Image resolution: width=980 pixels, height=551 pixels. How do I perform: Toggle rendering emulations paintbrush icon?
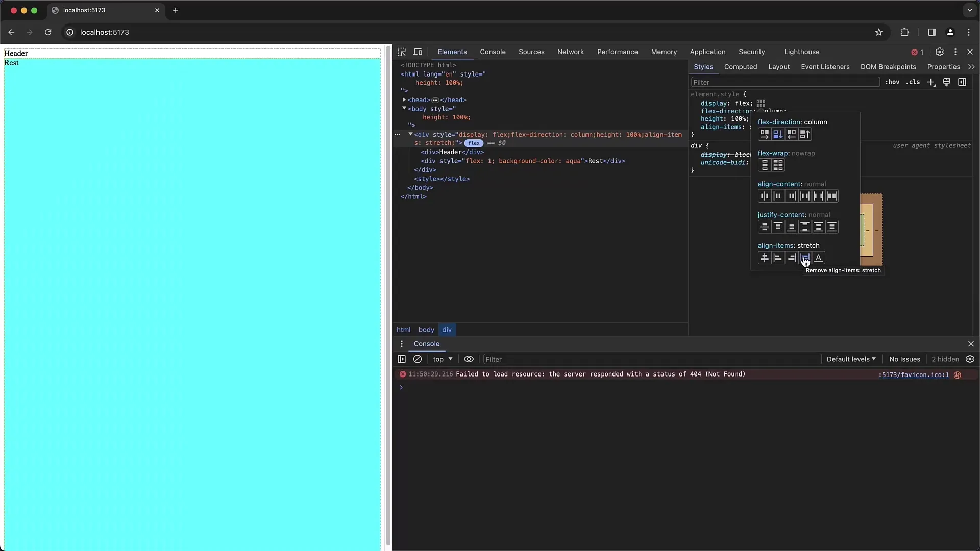[946, 82]
